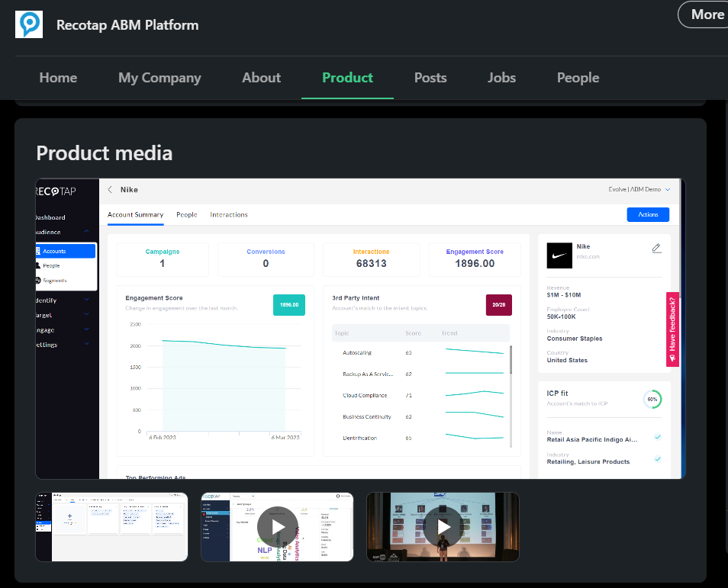The height and width of the screenshot is (588, 728).
Task: Go to the Home tab
Action: coord(58,78)
